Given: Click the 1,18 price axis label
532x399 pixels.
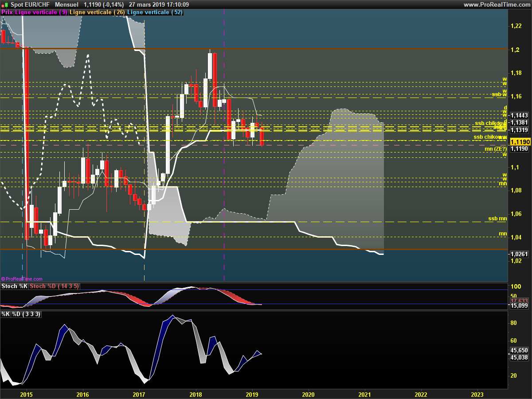Looking at the screenshot, I should pyautogui.click(x=516, y=73).
